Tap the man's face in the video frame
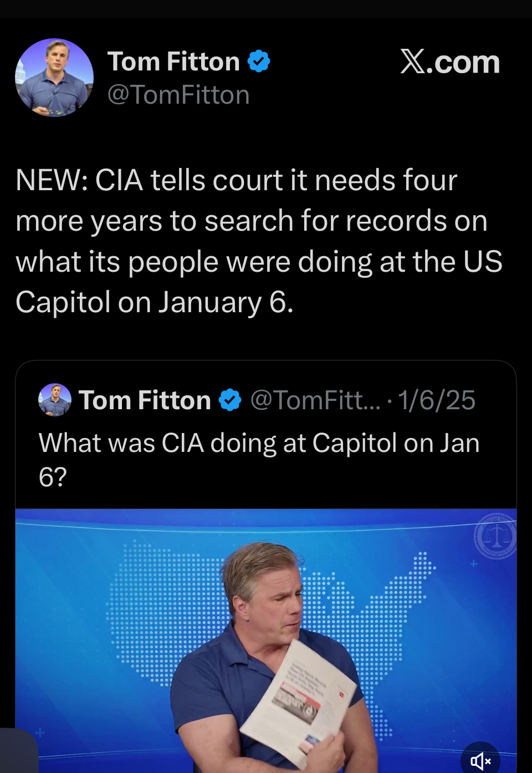This screenshot has width=532, height=773. tap(274, 599)
